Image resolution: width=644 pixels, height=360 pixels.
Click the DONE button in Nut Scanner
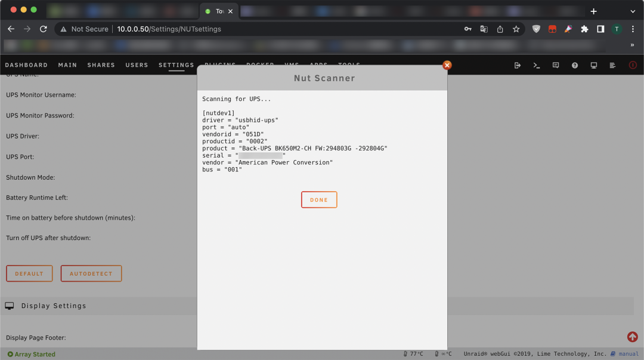[x=319, y=199]
